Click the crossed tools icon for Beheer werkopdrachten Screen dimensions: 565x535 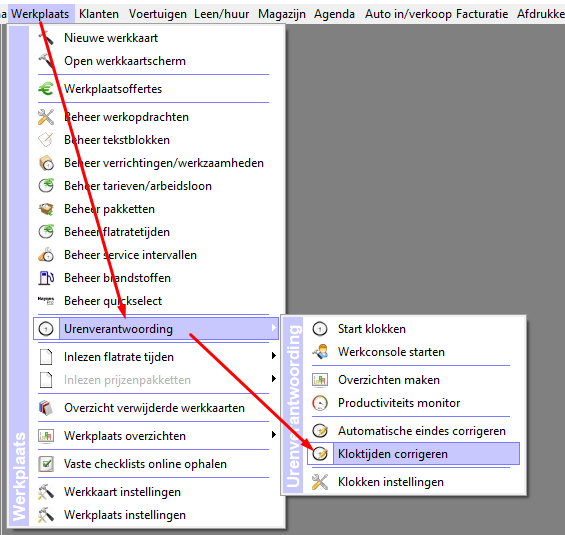[46, 117]
